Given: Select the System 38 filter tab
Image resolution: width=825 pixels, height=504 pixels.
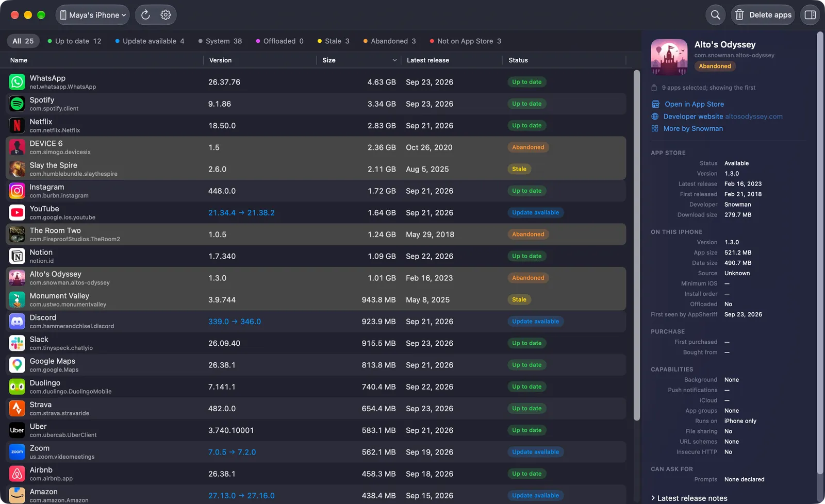Looking at the screenshot, I should [x=220, y=41].
